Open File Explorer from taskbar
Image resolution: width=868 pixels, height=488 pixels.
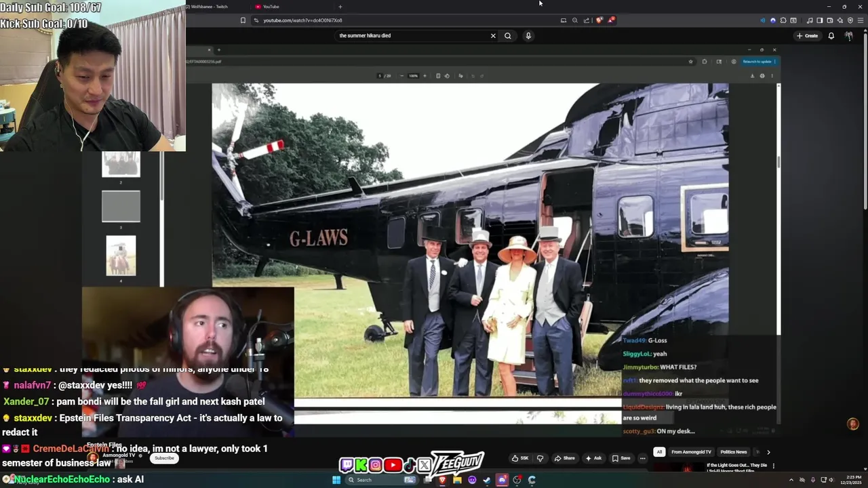tap(457, 480)
